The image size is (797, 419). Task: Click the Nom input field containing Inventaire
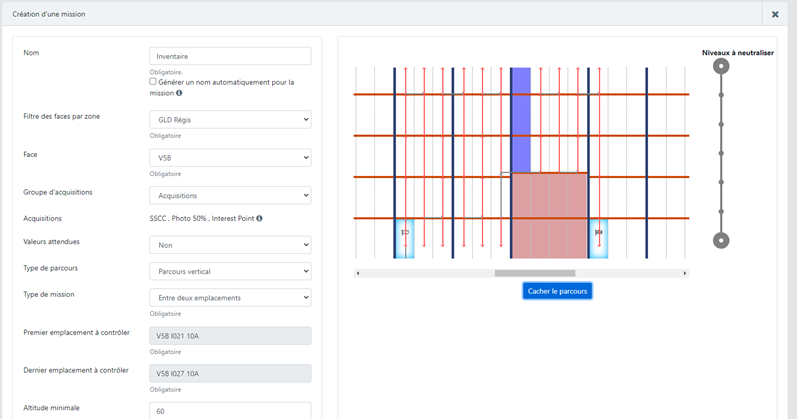tap(230, 56)
